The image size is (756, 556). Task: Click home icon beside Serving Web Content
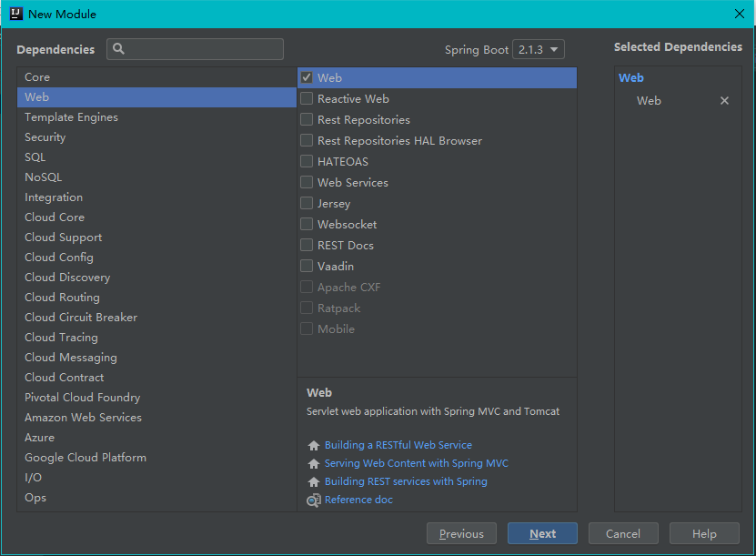tap(313, 463)
